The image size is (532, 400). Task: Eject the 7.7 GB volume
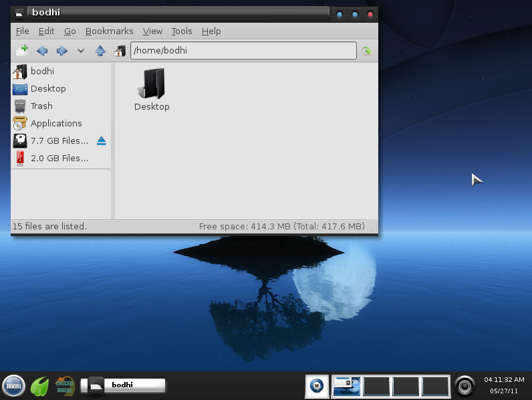click(102, 140)
